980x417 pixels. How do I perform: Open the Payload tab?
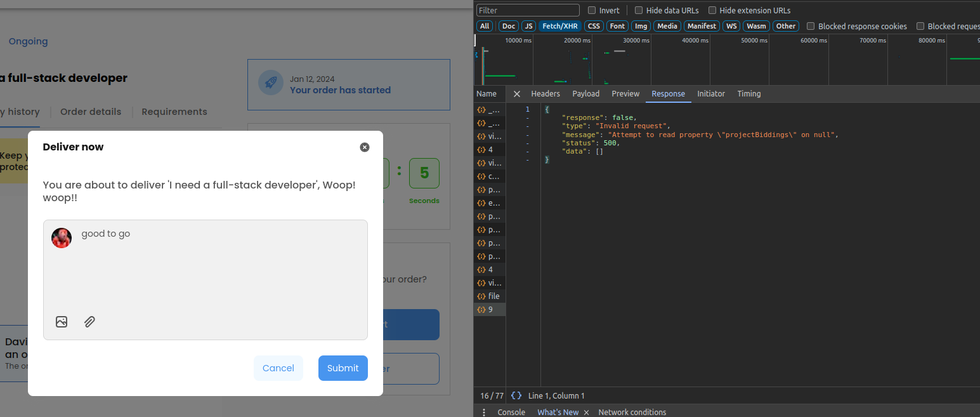tap(585, 94)
